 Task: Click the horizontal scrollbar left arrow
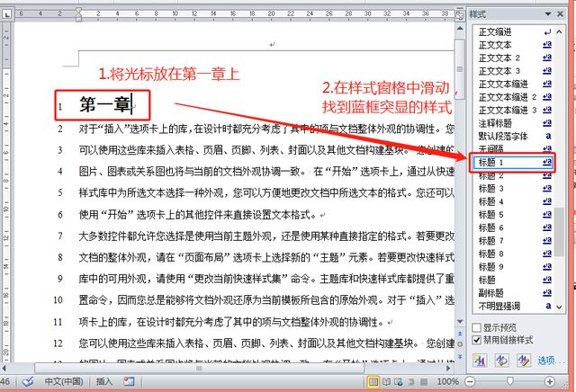coord(4,368)
